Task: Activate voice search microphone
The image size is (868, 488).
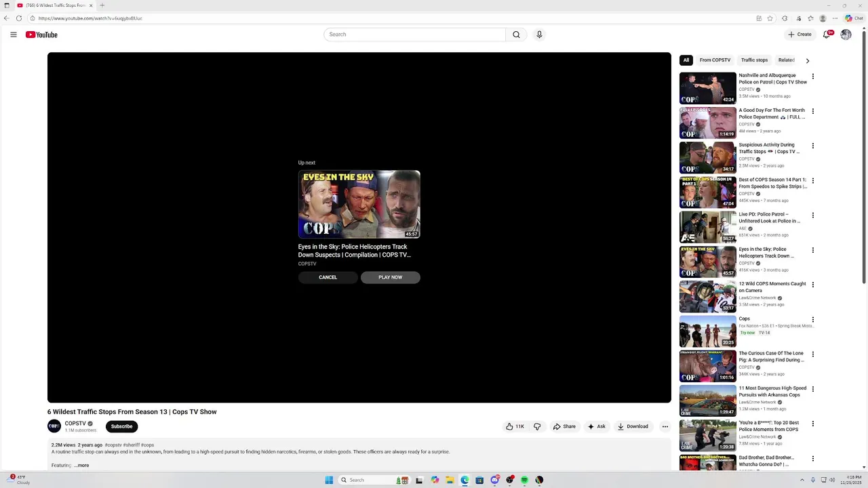Action: 539,35
